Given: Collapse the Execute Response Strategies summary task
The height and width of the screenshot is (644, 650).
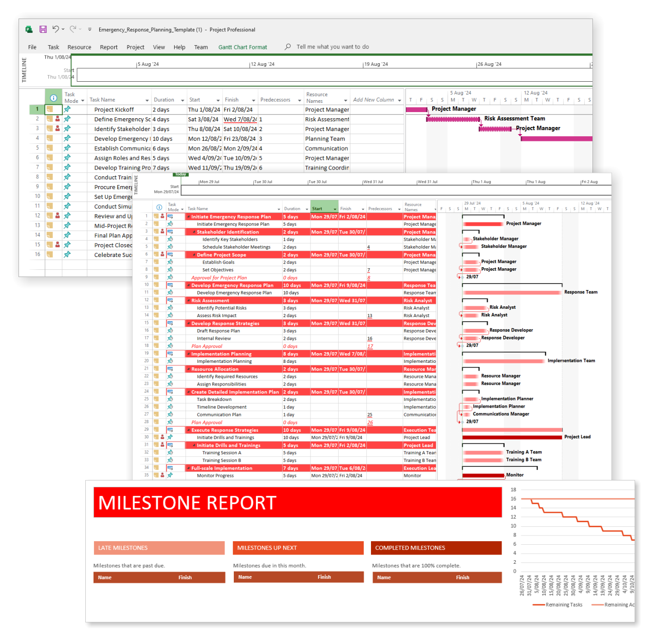Looking at the screenshot, I should tap(189, 430).
